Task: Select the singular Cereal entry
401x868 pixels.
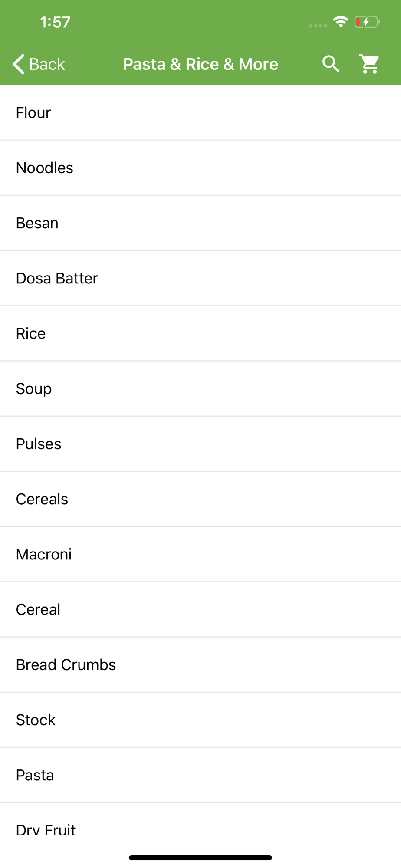Action: (38, 609)
